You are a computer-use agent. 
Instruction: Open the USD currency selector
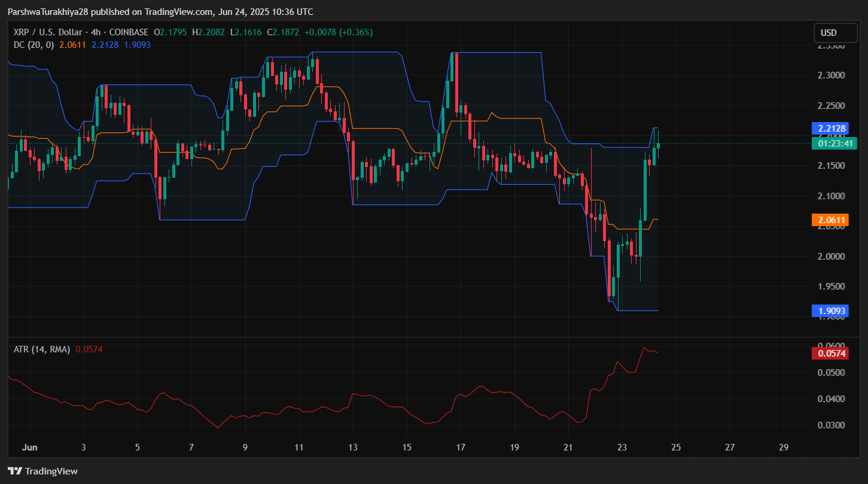[x=829, y=33]
